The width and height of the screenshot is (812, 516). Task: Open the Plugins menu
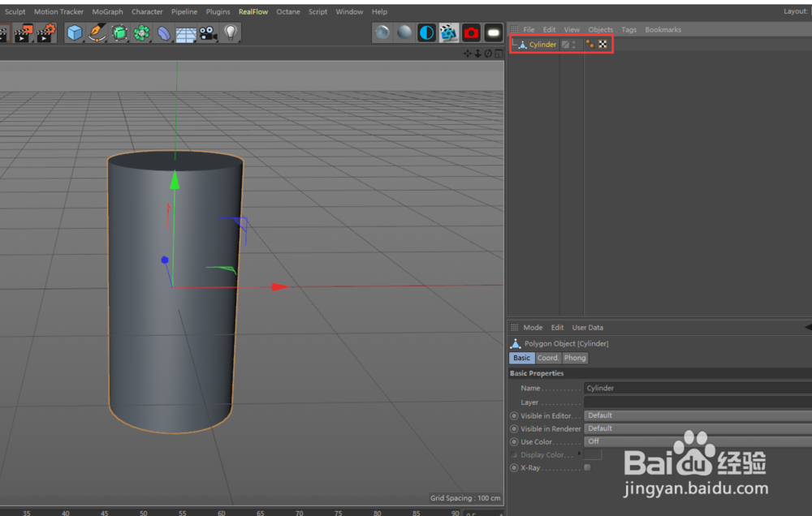tap(218, 11)
